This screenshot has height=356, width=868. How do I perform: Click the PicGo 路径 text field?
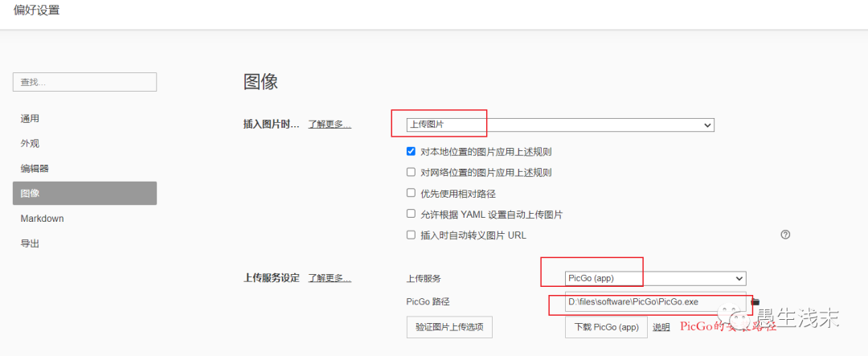pos(656,301)
